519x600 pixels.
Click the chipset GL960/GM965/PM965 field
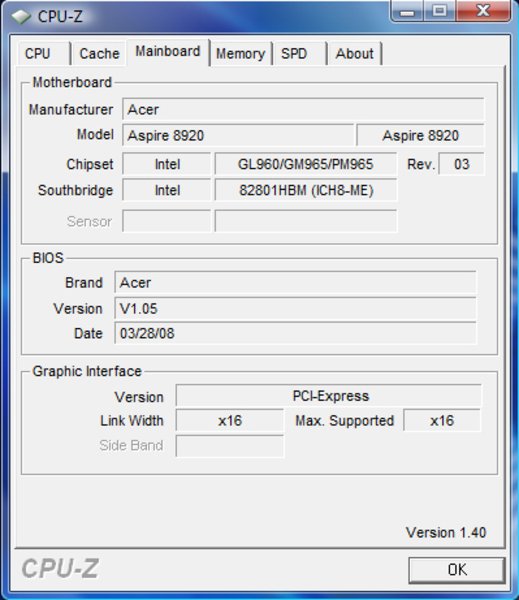[x=306, y=165]
